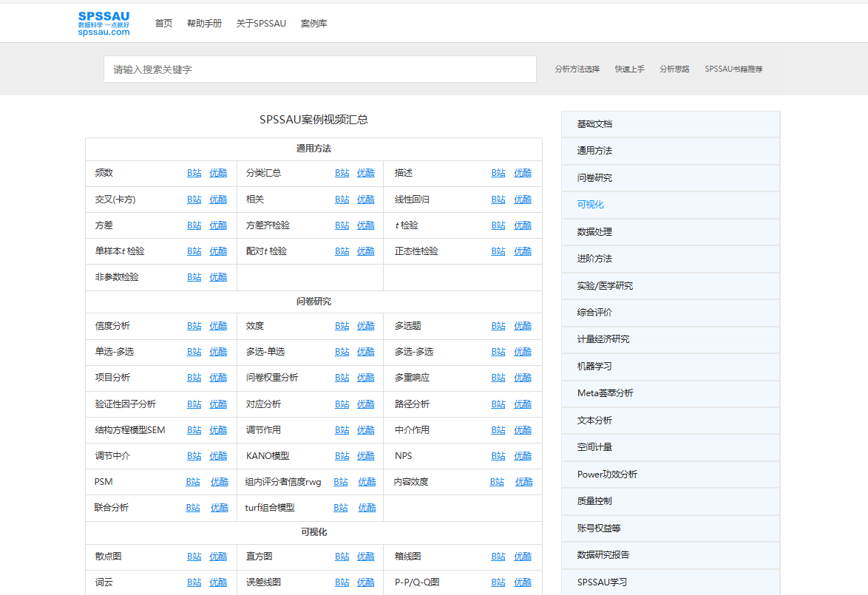The image size is (868, 595).
Task: Open the 快速上手 link
Action: click(629, 69)
